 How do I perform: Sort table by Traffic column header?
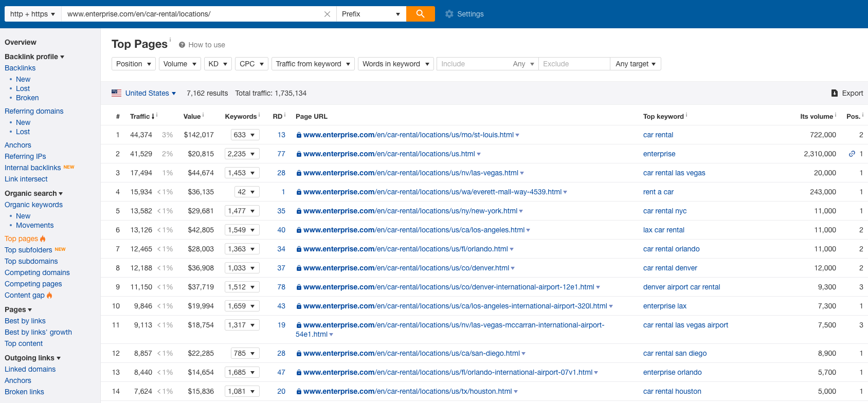[140, 116]
